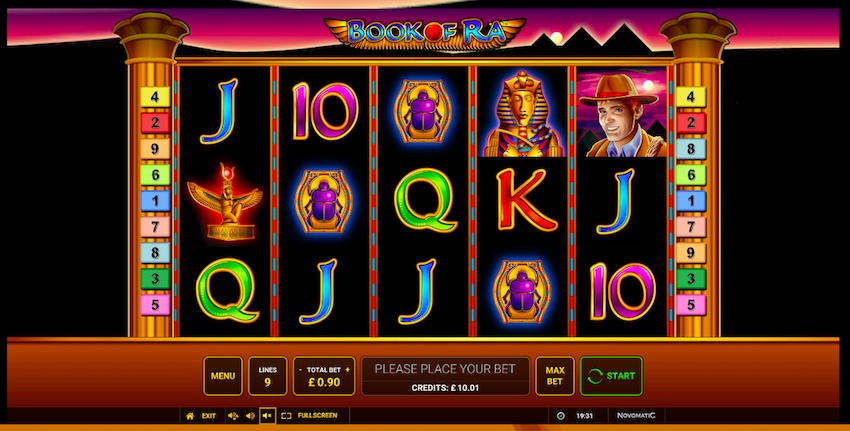
Task: Click the green START spin button
Action: 611,376
